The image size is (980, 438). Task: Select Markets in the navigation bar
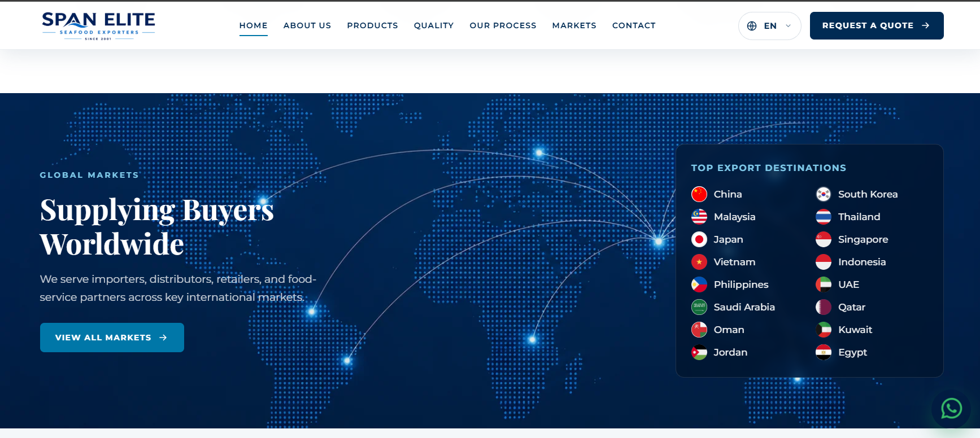point(574,25)
